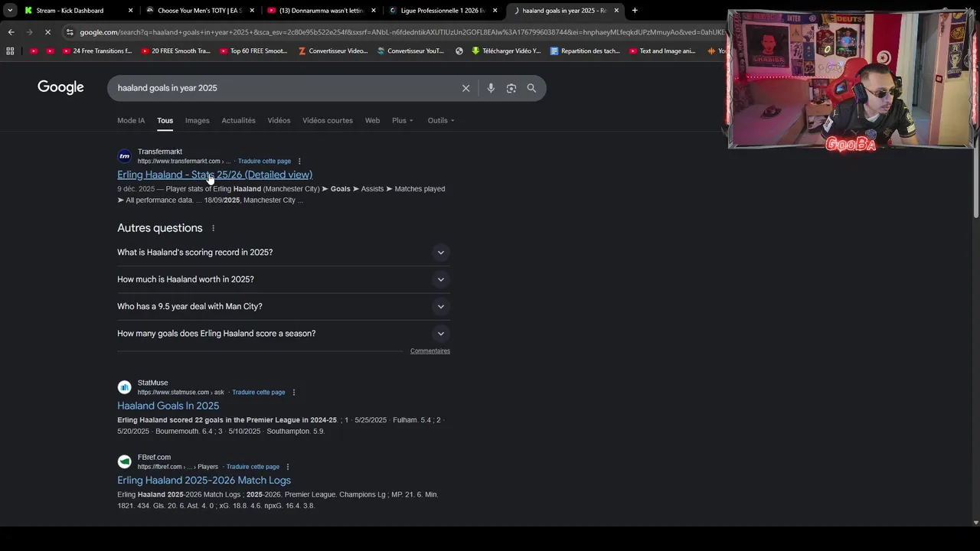The image size is (980, 551).
Task: Clear the search box with the X icon
Action: (465, 88)
